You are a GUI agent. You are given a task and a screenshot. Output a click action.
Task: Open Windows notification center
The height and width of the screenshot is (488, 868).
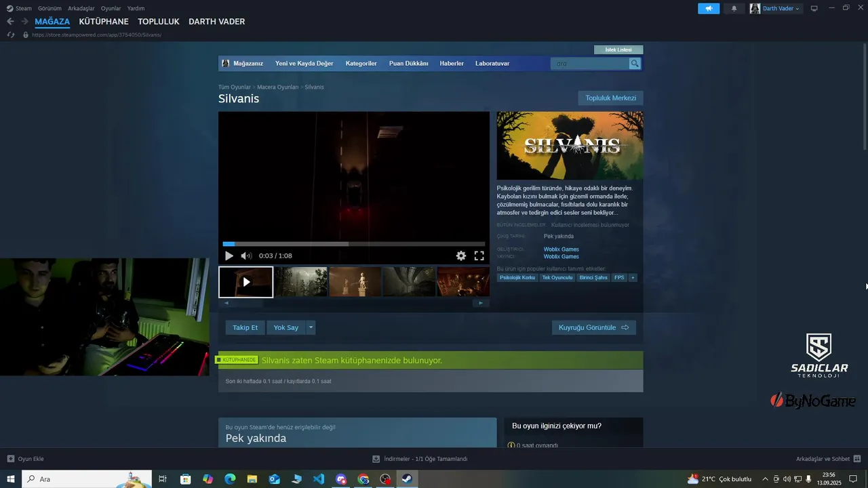[x=854, y=479]
